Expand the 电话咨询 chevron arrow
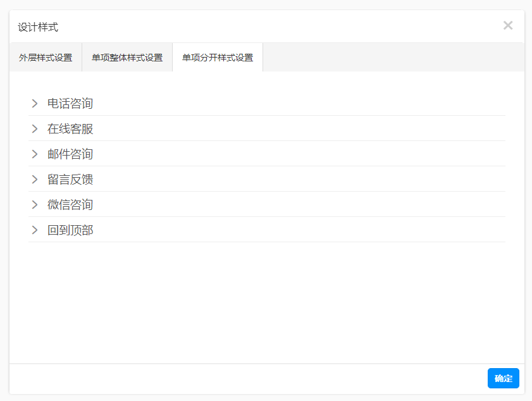 click(x=35, y=104)
